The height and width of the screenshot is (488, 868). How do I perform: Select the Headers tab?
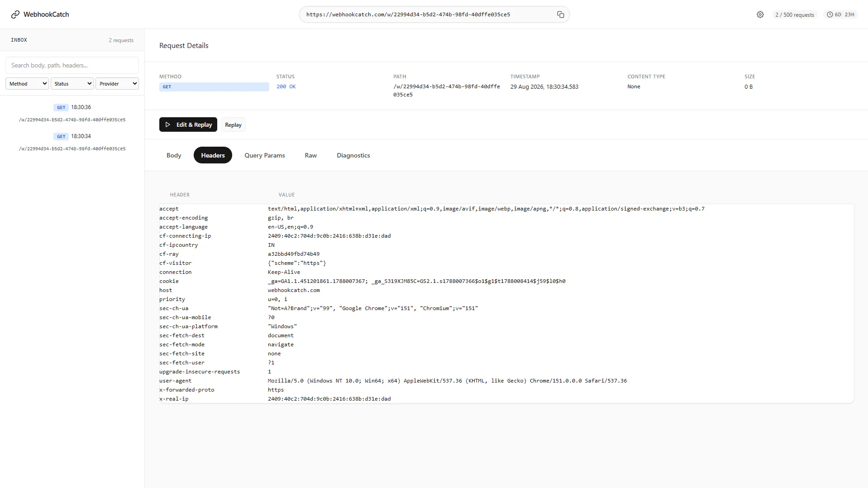tap(213, 155)
